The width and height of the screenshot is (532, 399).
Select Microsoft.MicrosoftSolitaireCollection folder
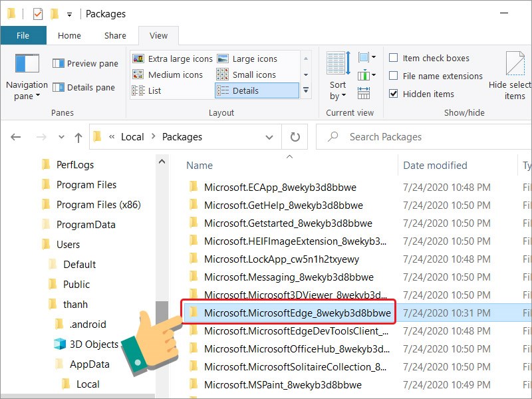pyautogui.click(x=295, y=367)
